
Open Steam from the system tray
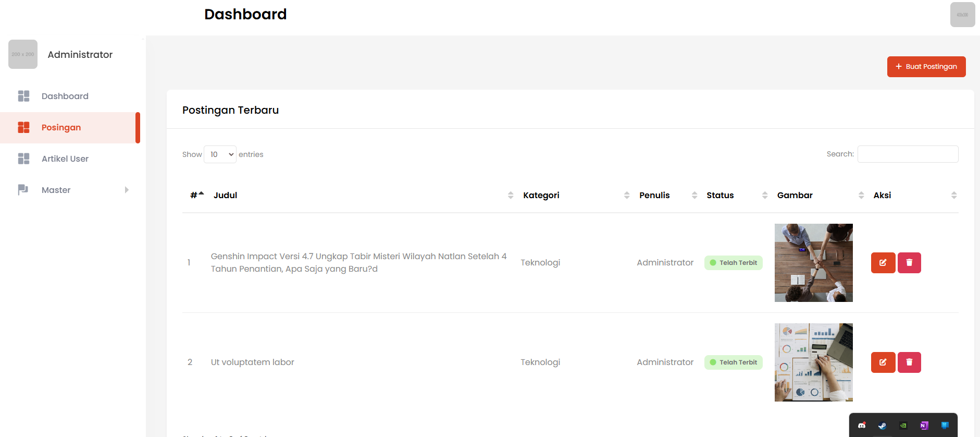(882, 426)
